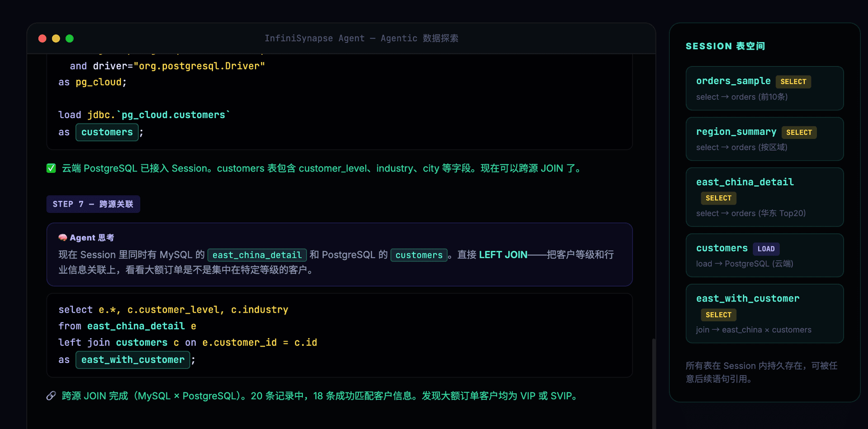Expand the orders_sample table card
The height and width of the screenshot is (429, 868).
tap(764, 88)
